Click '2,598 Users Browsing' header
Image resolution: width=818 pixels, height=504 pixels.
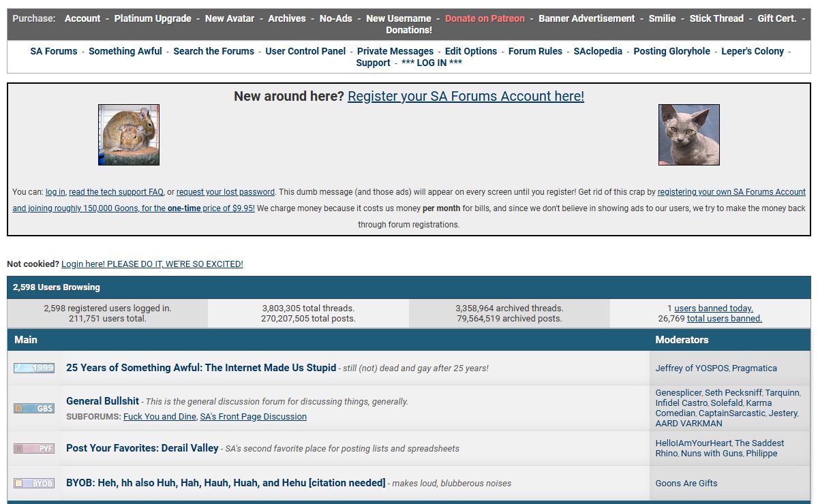coord(57,287)
